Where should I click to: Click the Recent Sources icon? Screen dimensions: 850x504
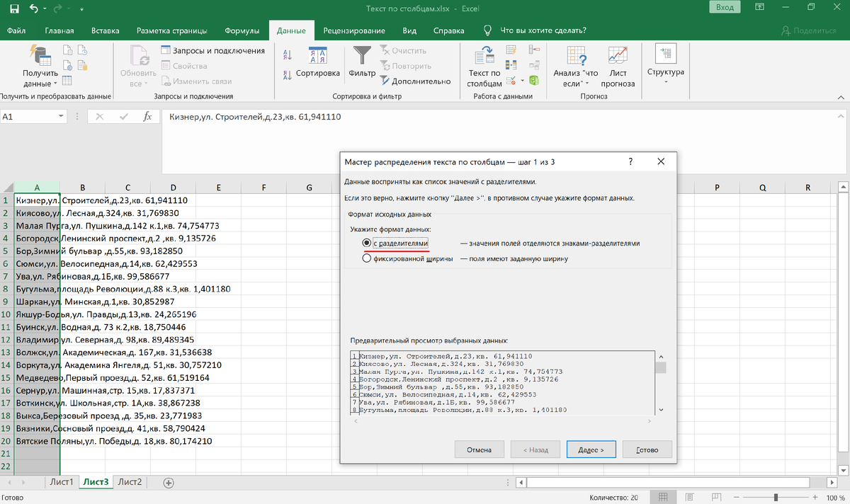(82, 50)
